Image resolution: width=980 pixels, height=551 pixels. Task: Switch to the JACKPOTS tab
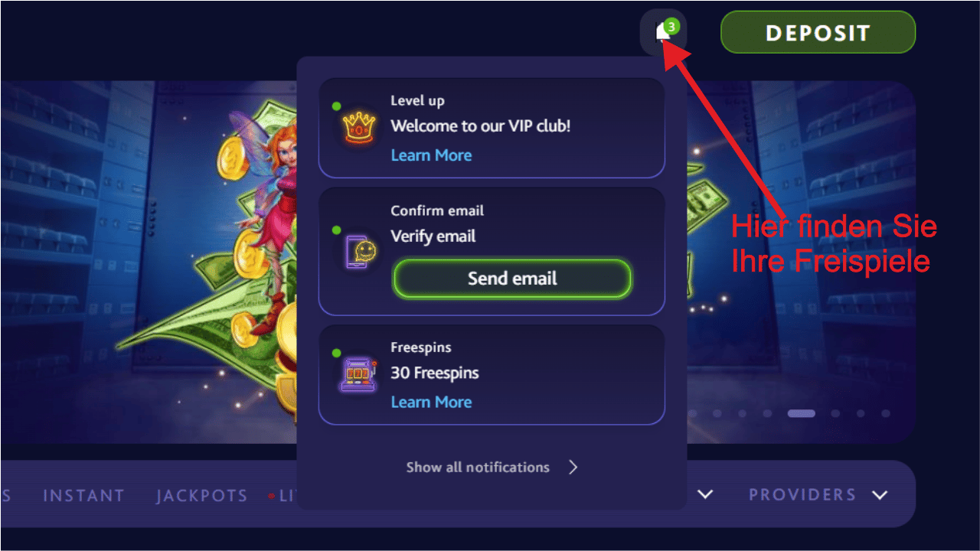tap(202, 496)
